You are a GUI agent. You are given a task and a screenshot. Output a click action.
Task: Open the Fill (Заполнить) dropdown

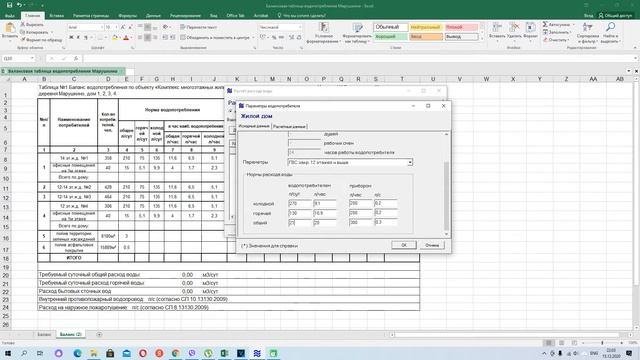coord(557,32)
